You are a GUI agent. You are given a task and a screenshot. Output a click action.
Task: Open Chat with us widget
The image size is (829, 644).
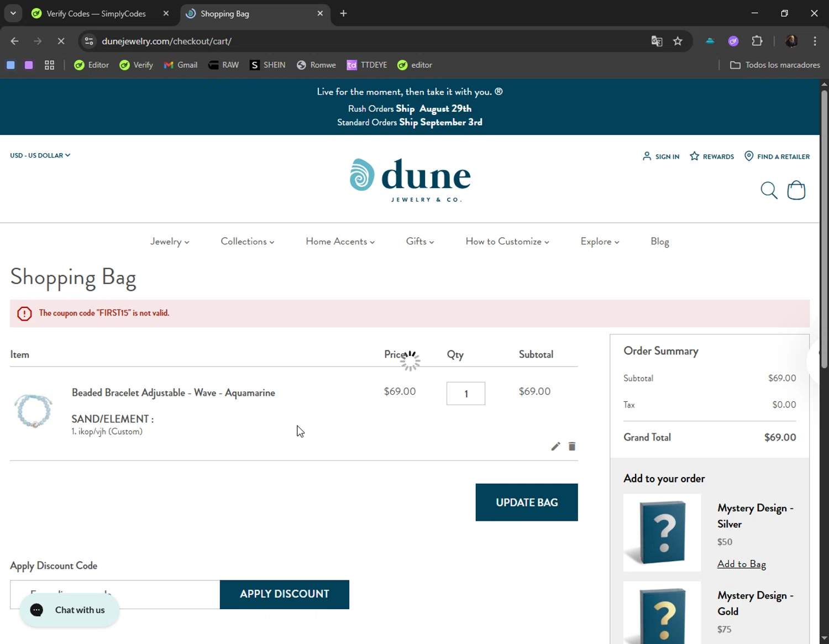click(x=70, y=610)
